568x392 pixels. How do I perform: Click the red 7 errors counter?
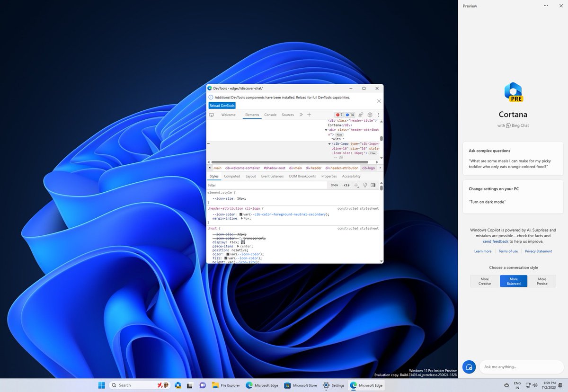pyautogui.click(x=339, y=115)
